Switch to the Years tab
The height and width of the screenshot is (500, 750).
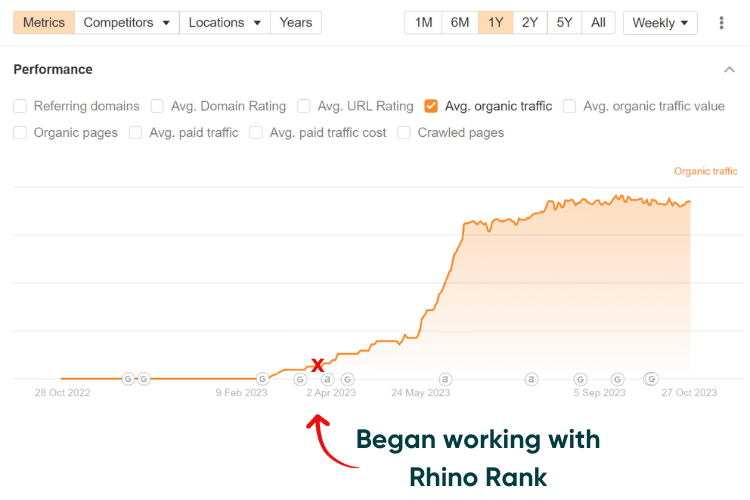(296, 22)
